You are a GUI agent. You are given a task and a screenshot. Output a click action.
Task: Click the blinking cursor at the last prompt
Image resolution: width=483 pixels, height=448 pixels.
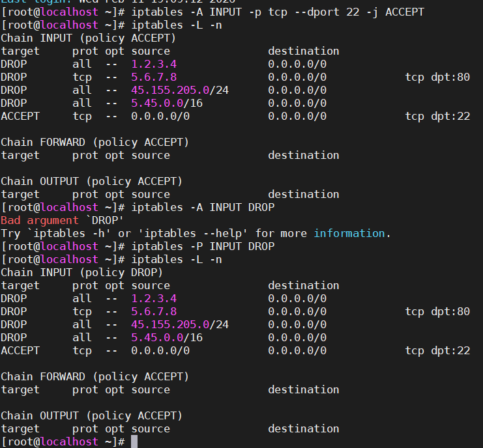coord(134,441)
